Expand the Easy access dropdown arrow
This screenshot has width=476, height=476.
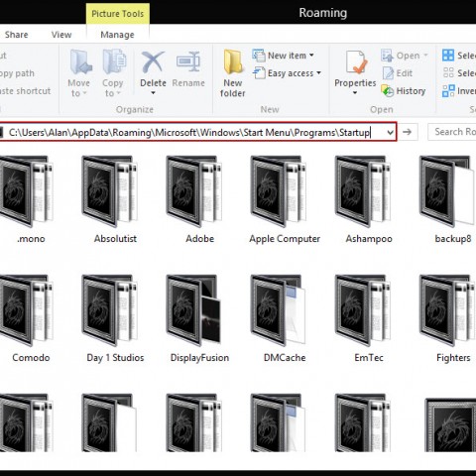[318, 73]
